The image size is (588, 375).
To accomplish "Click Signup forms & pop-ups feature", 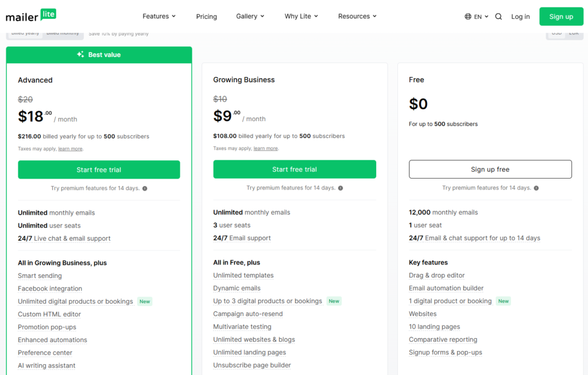I will pos(445,352).
